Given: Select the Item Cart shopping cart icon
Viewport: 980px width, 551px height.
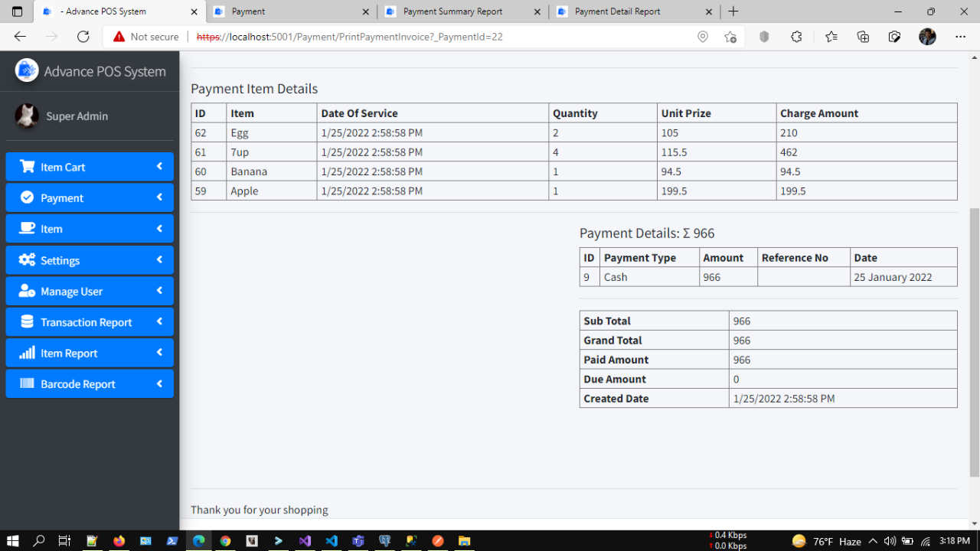Looking at the screenshot, I should tap(27, 167).
